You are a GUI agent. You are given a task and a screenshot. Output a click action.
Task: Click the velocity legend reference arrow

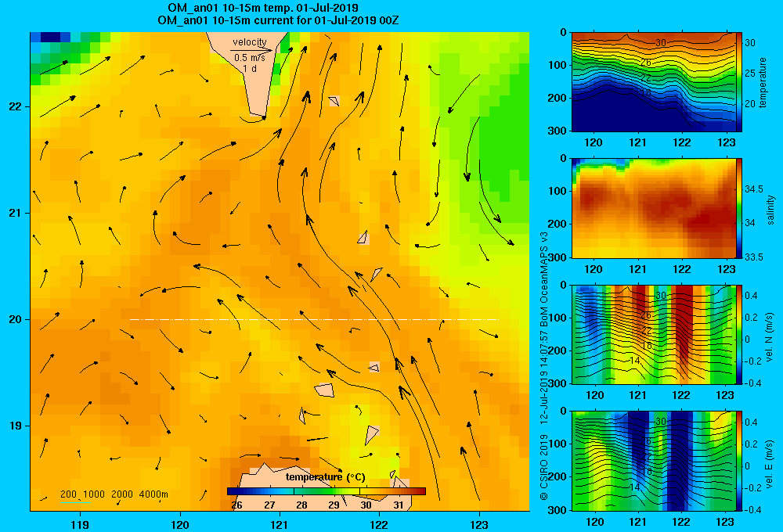point(251,50)
